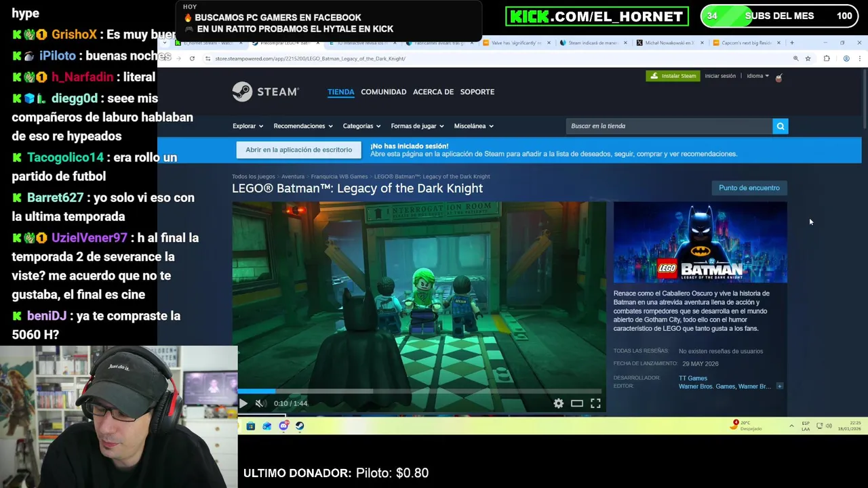Unmute the trailer with the speaker icon

(260, 403)
